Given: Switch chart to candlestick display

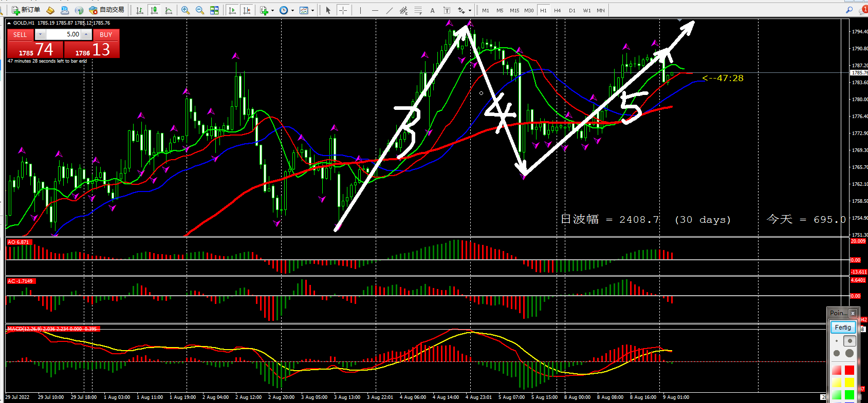Looking at the screenshot, I should (154, 10).
